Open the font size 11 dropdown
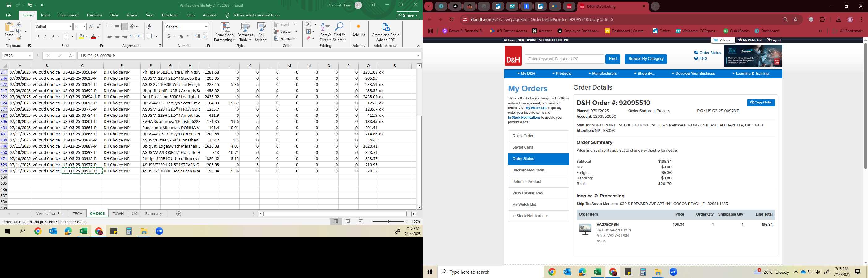The image size is (868, 278). click(x=84, y=27)
